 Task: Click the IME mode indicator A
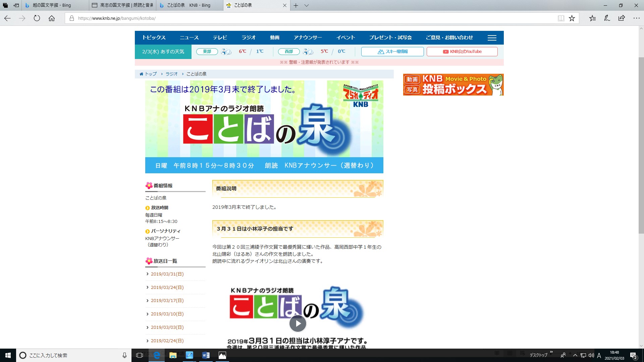[599, 355]
